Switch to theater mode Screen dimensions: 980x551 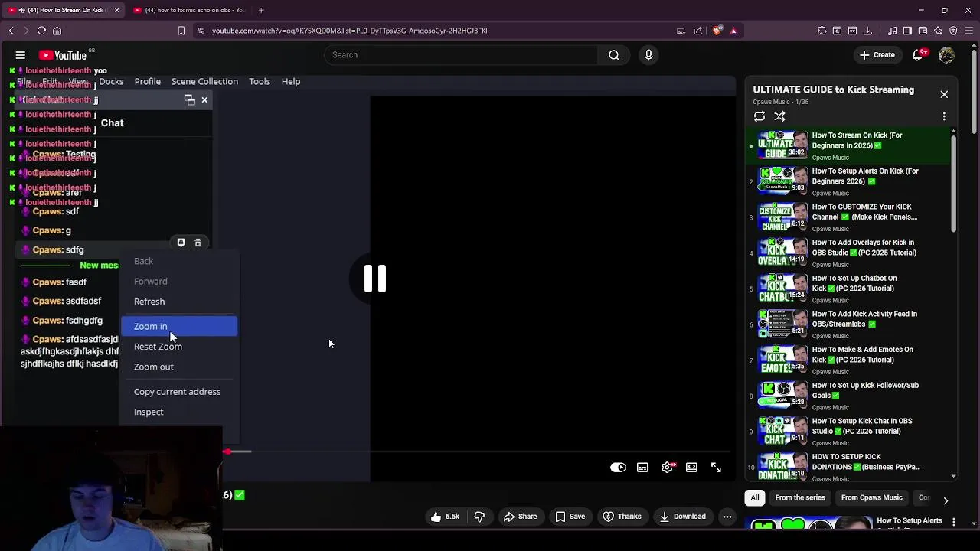(691, 468)
